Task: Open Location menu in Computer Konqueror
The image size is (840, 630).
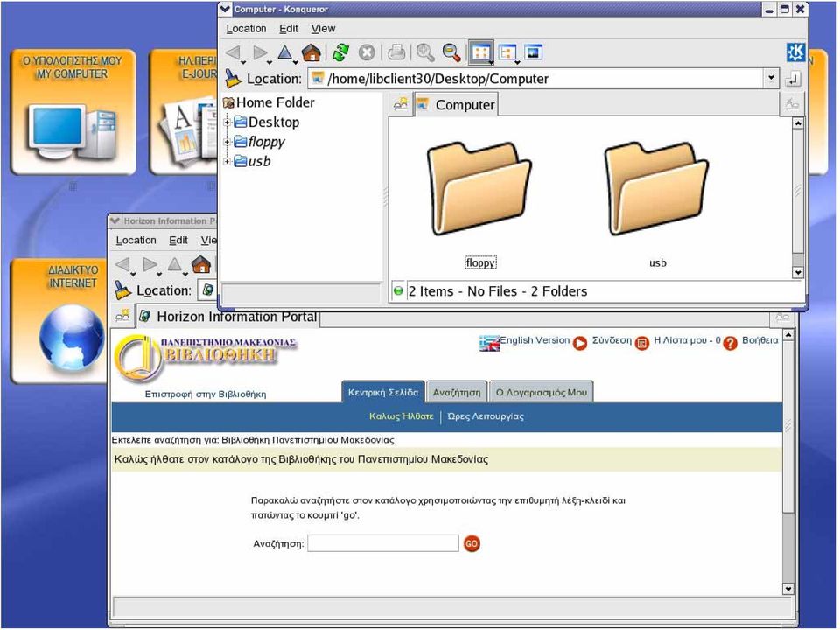Action: (x=246, y=28)
